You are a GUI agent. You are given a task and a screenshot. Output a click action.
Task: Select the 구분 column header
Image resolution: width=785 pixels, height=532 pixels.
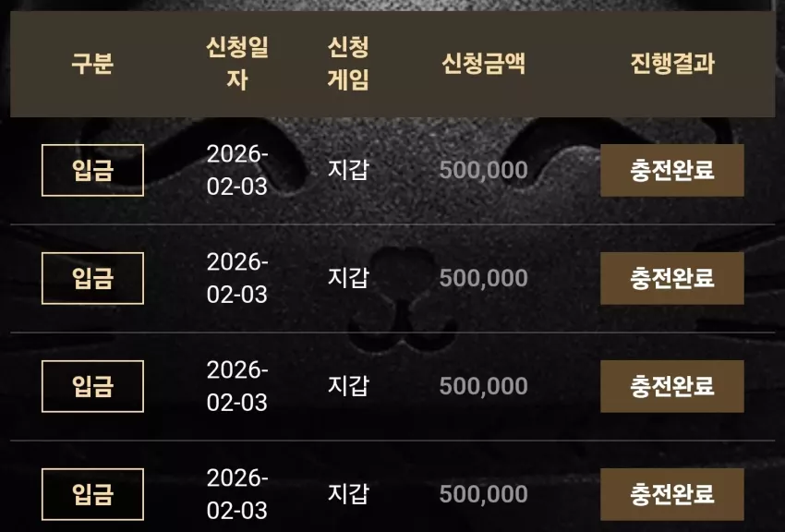(92, 64)
